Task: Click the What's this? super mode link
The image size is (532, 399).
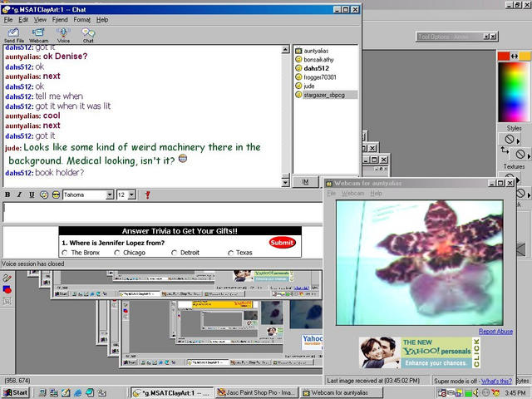Action: pyautogui.click(x=496, y=381)
